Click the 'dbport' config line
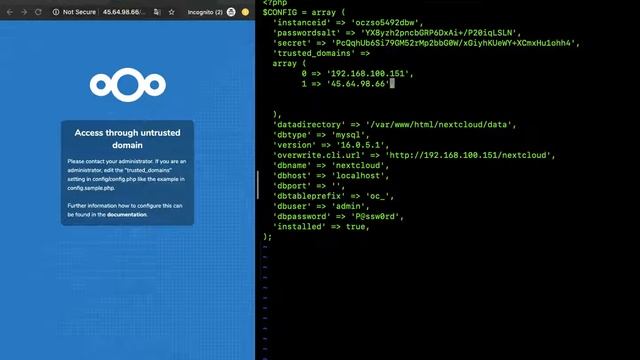Viewport: 640px width, 360px height. 309,186
